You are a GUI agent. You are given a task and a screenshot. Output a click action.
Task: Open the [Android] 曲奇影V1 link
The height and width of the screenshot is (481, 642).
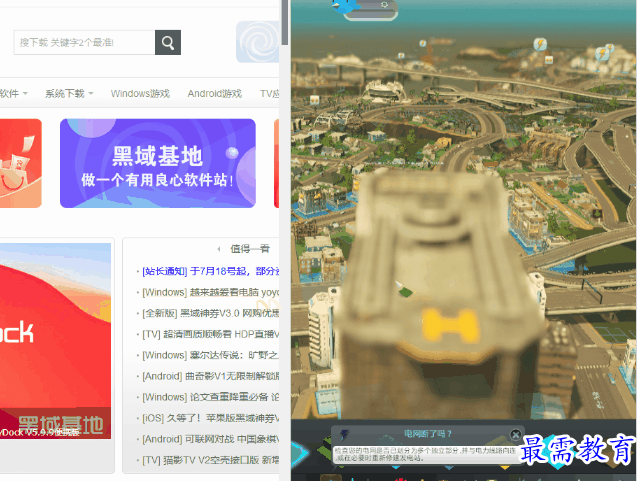(210, 376)
